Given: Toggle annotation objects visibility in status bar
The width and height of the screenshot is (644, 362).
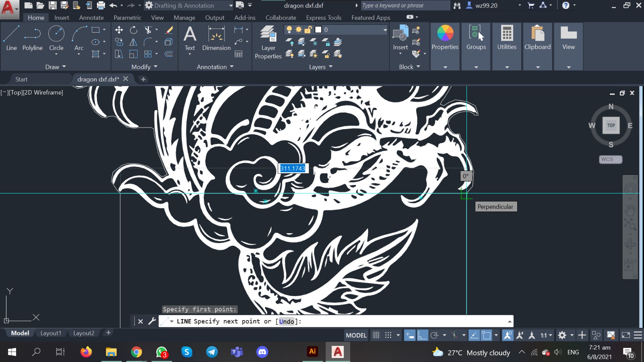Looking at the screenshot, I should coord(508,335).
